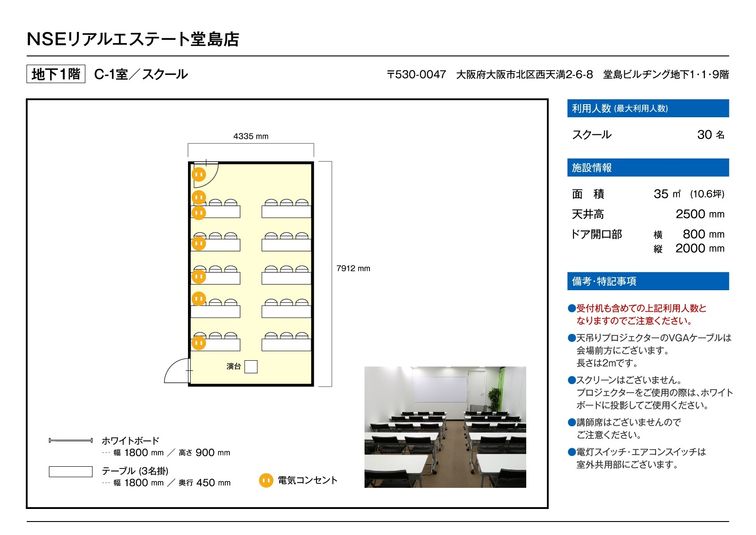The height and width of the screenshot is (535, 756).
Task: Click the address 大阪府大阪市北区西天満2-6-8
Action: coord(525,75)
